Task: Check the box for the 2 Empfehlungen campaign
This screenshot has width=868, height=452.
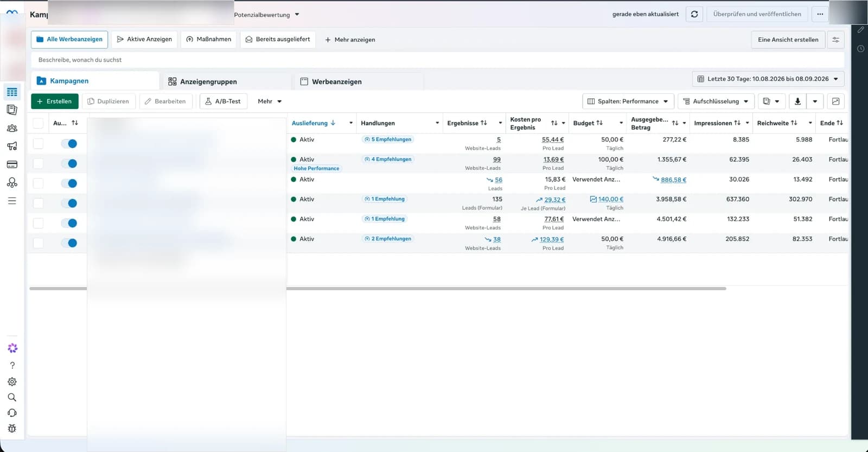Action: click(x=38, y=243)
